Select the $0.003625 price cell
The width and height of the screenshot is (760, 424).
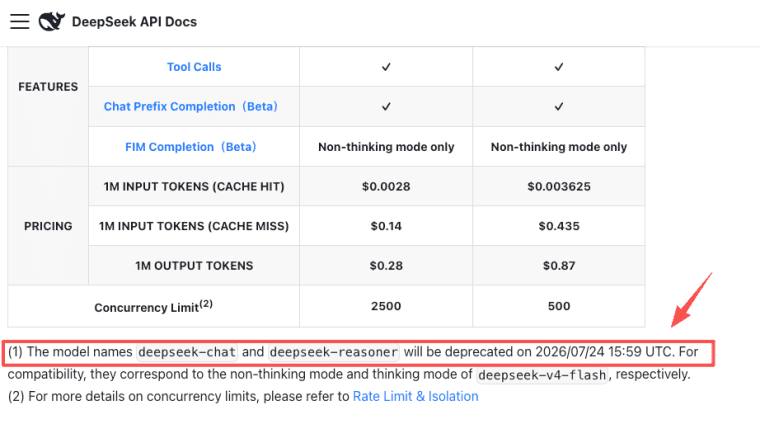(x=559, y=187)
